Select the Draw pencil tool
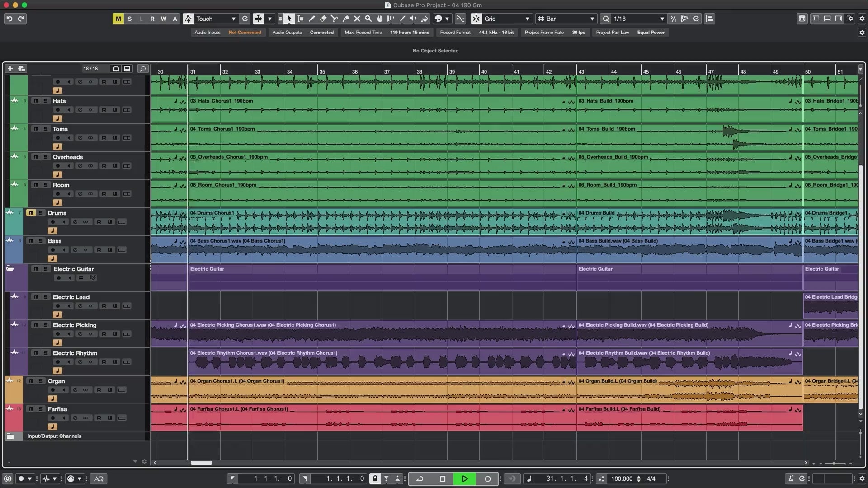 click(x=311, y=19)
